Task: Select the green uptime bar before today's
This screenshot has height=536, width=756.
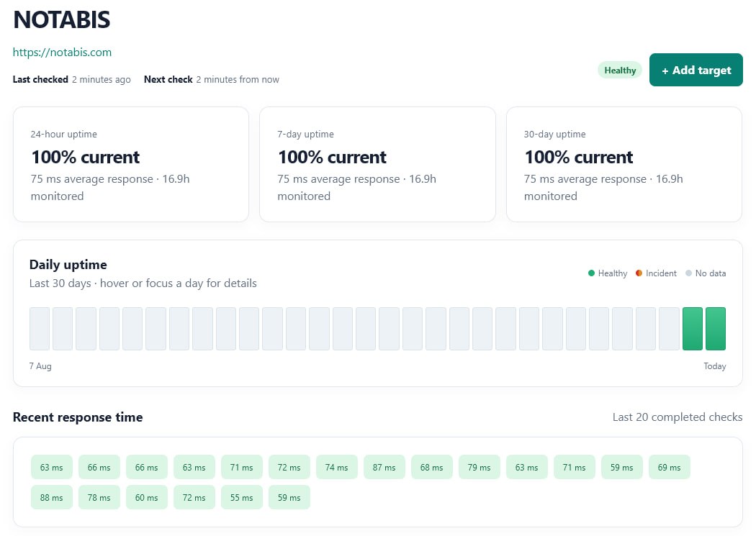Action: click(x=693, y=329)
